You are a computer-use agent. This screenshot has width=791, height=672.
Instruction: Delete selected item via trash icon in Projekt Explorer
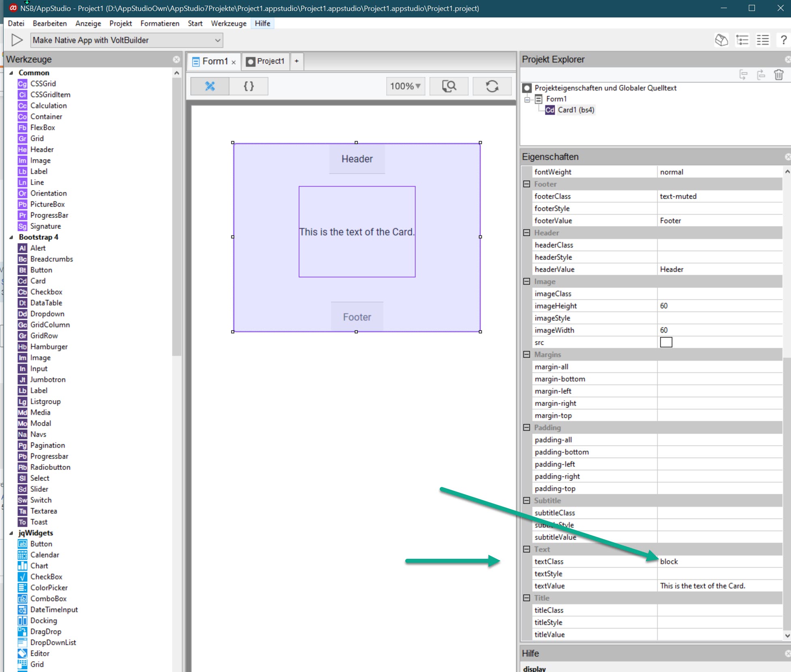[779, 75]
